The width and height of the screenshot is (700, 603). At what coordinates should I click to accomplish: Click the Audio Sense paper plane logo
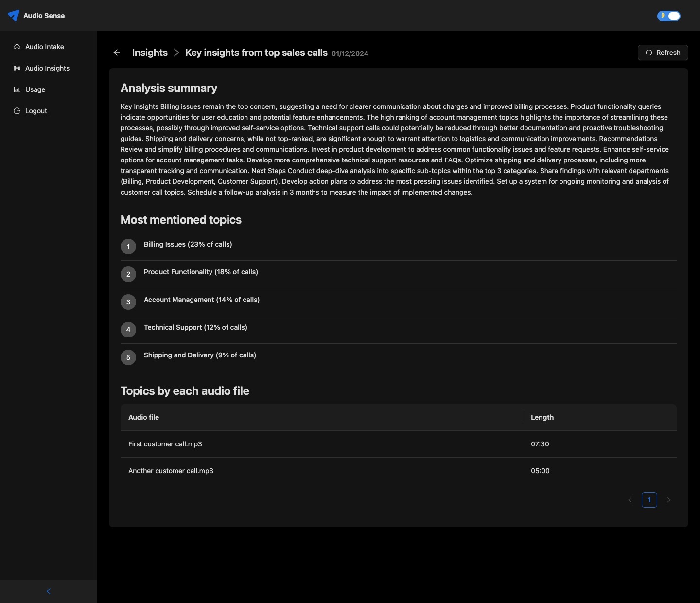tap(14, 16)
